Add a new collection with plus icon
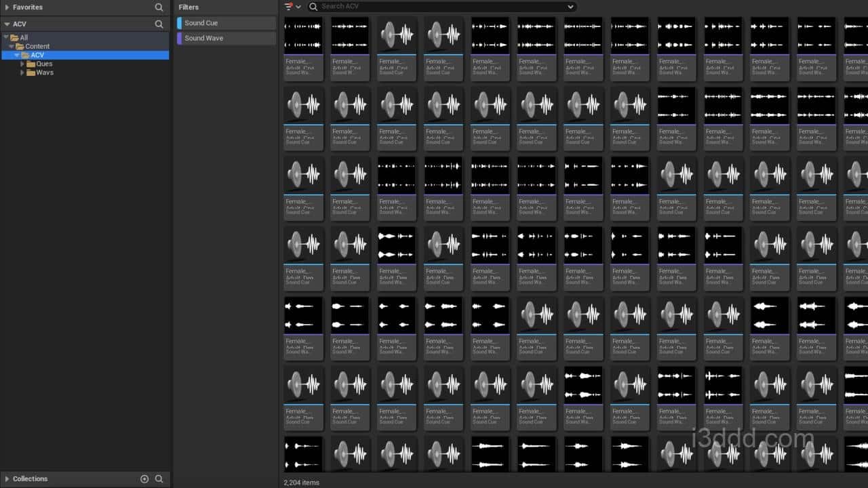Image resolution: width=868 pixels, height=488 pixels. tap(144, 479)
